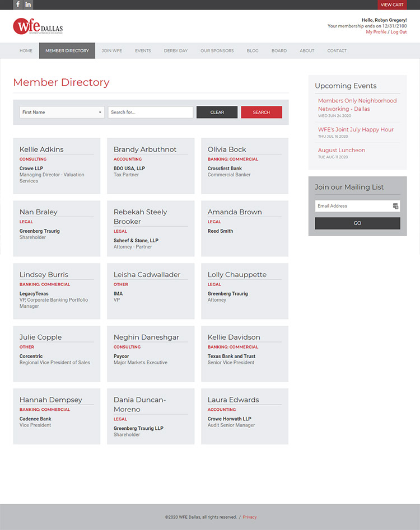Screen dimensions: 420x530
Task: Click the Go mailing list button
Action: coord(357,223)
